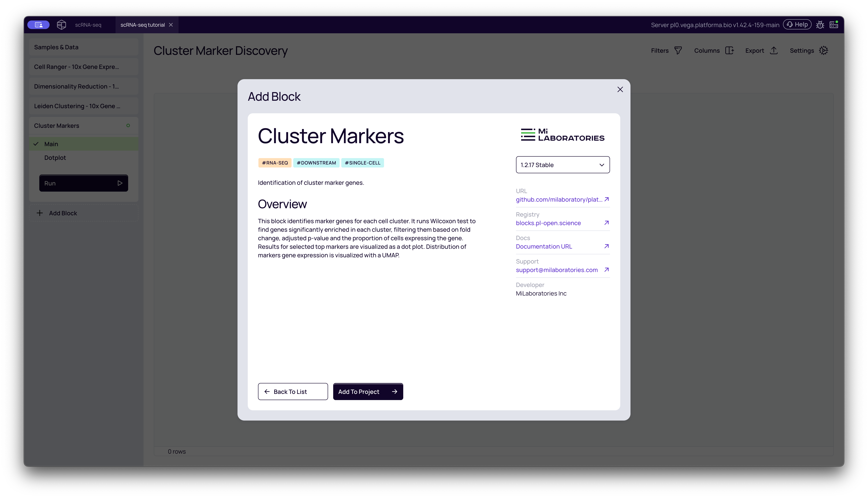Click the project blocks hexagon icon

point(61,24)
